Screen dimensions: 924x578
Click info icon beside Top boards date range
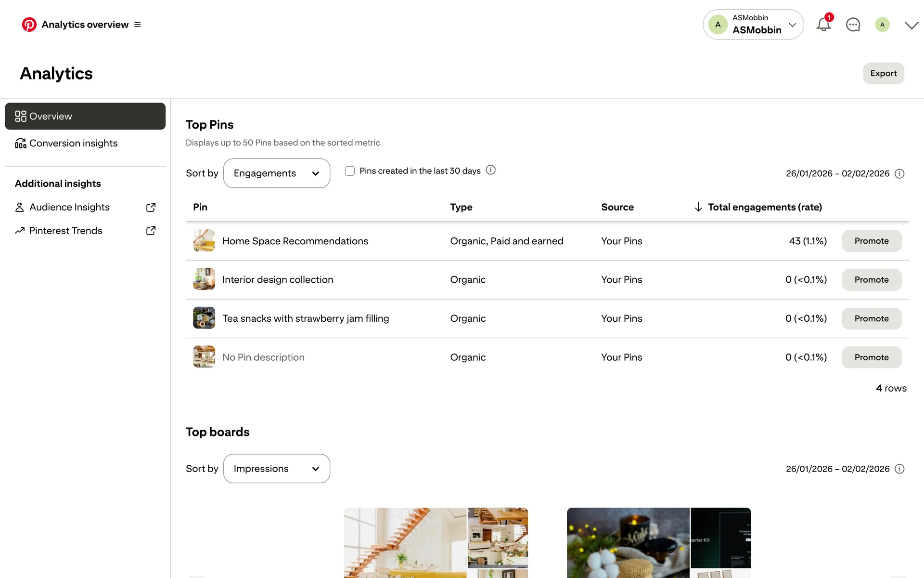[x=899, y=469]
